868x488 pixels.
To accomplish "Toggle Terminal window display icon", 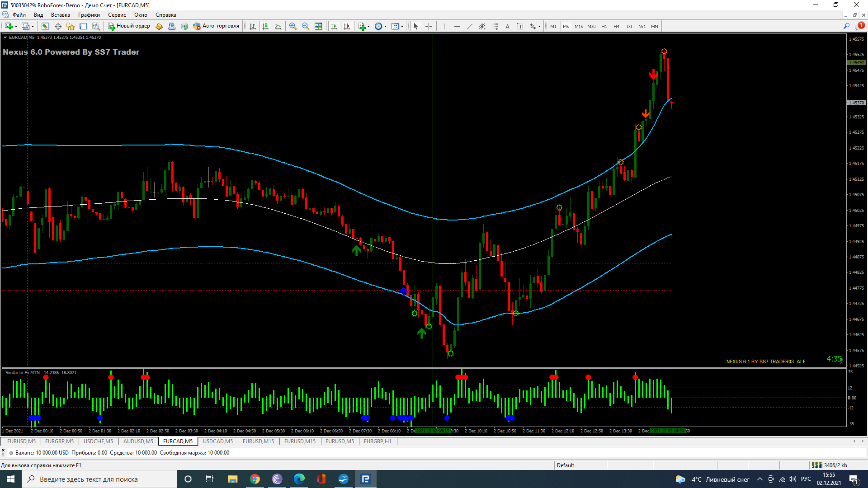I will click(x=83, y=26).
